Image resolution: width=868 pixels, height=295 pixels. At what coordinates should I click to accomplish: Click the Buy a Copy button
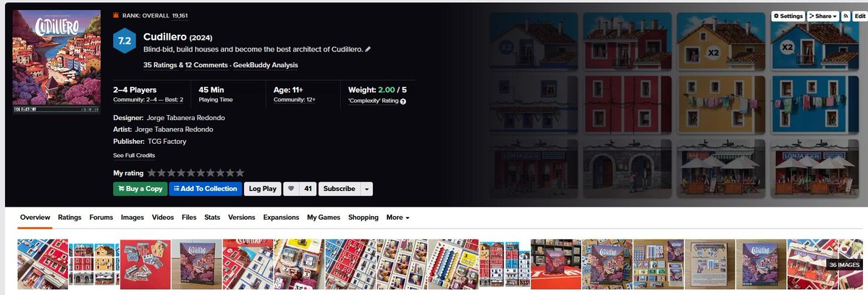coord(140,189)
